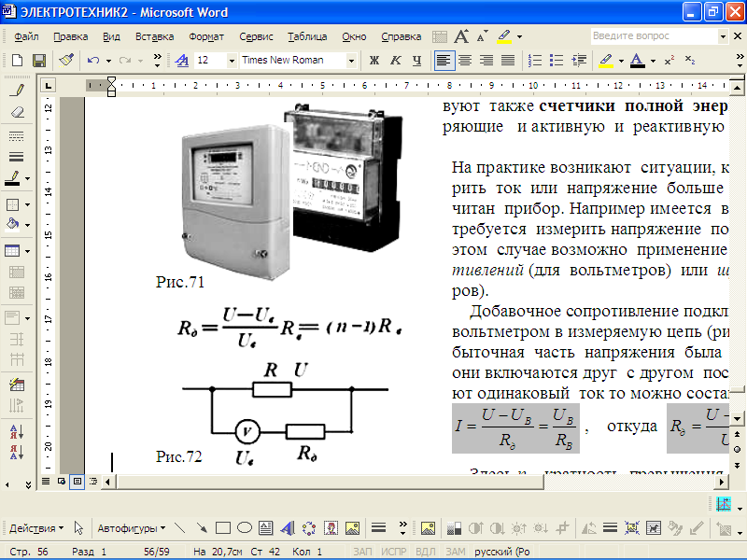
Task: Open the Справка menu
Action: click(402, 36)
